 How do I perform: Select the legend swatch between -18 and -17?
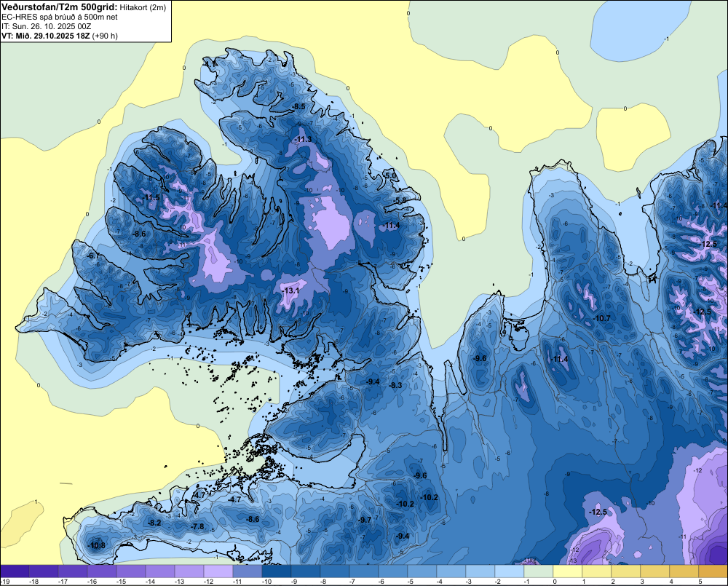pyautogui.click(x=44, y=571)
